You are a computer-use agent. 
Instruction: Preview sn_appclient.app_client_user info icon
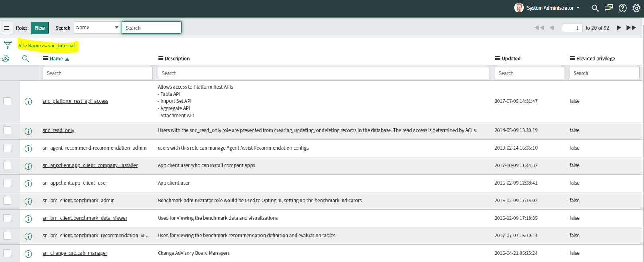point(28,183)
